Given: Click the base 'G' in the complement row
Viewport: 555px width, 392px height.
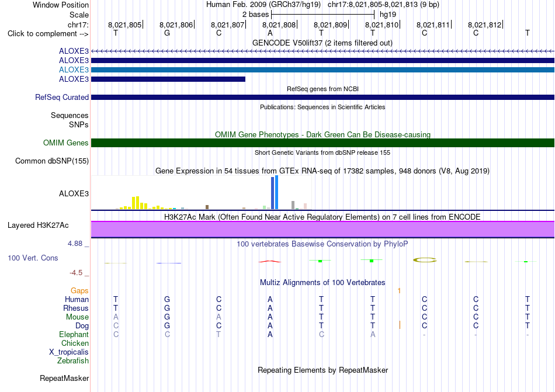Looking at the screenshot, I should [167, 33].
